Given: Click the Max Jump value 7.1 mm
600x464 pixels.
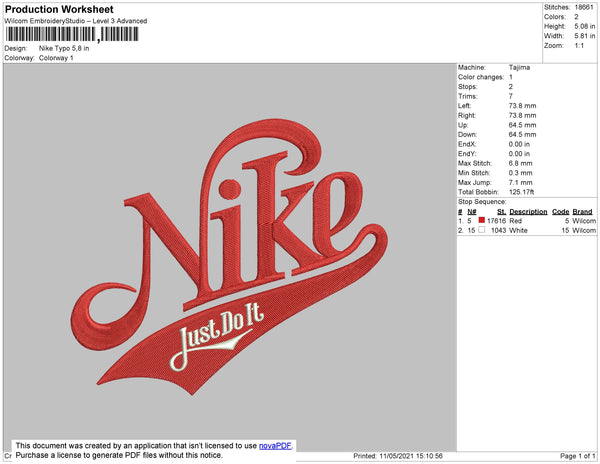Looking at the screenshot, I should [520, 182].
